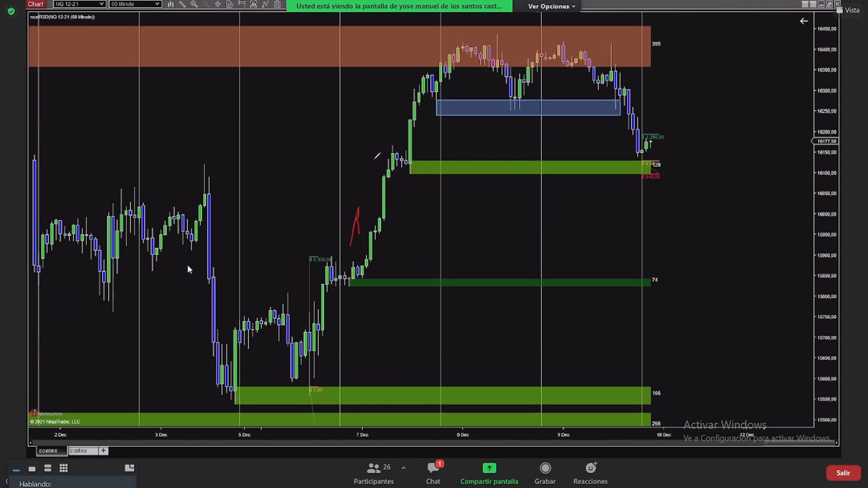Select the drawing pencil tool
This screenshot has width=868, height=488.
coord(182,4)
